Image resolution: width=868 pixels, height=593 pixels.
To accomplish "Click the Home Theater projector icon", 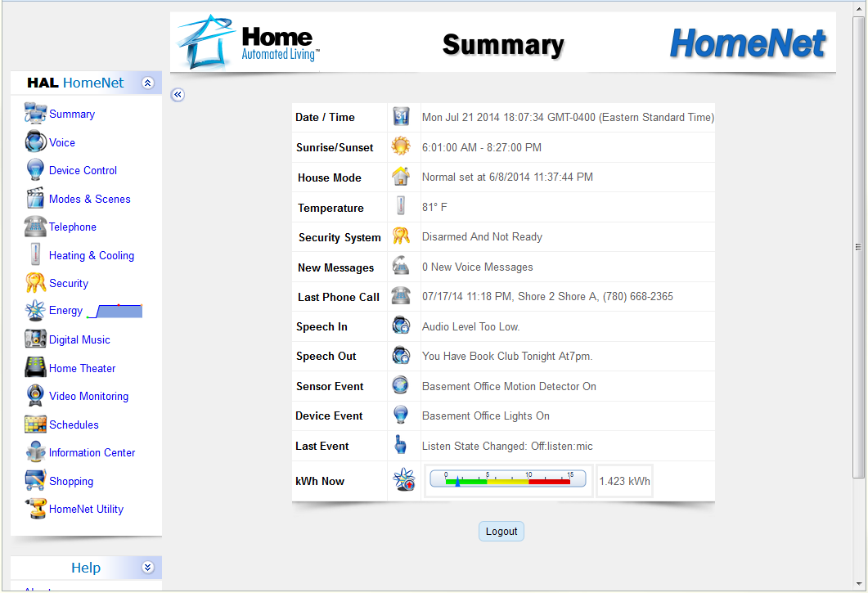I will click(x=35, y=367).
